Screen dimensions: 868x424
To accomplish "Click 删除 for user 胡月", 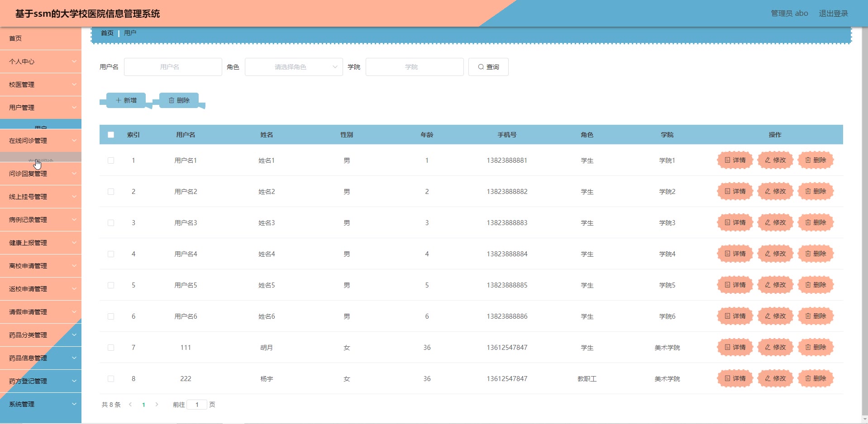I will pos(816,347).
